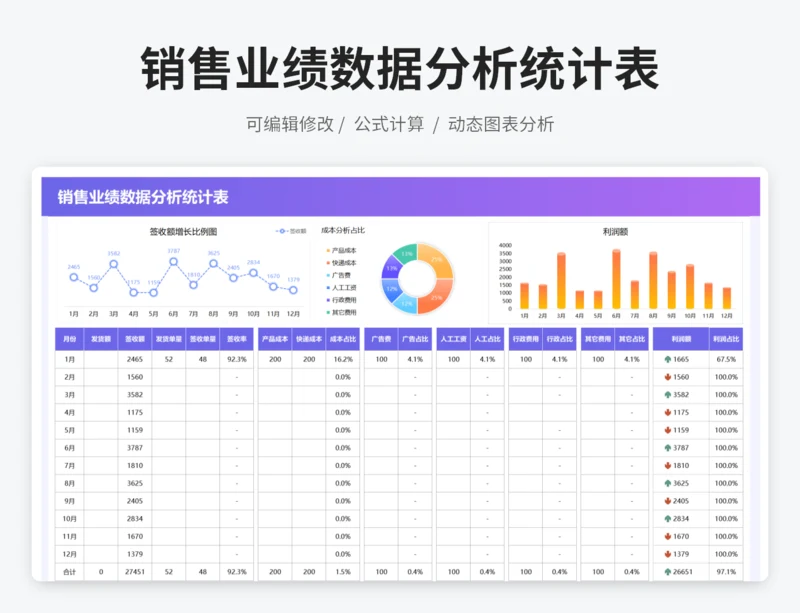The width and height of the screenshot is (800, 613).
Task: Select the up arrow icon beside profit 3625
Action: tap(667, 483)
